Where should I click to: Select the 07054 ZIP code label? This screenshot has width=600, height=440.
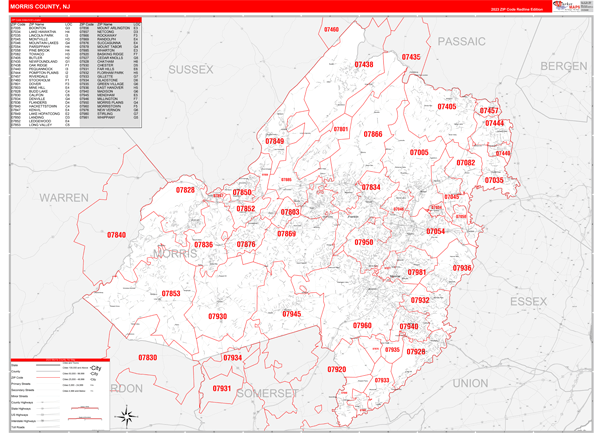click(435, 231)
